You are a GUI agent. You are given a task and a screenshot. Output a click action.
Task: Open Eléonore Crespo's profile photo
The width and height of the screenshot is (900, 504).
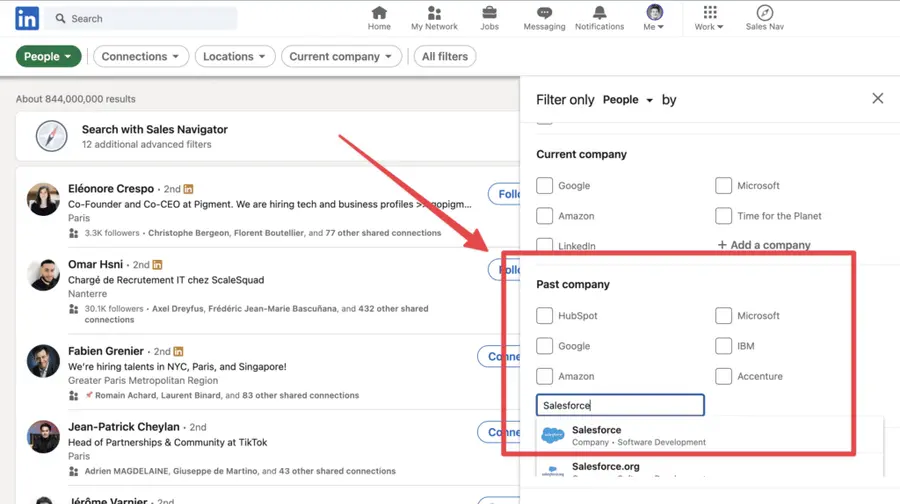[x=43, y=199]
